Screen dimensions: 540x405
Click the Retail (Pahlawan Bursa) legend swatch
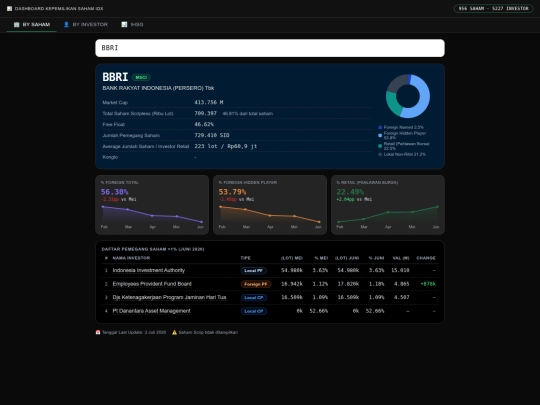380,146
